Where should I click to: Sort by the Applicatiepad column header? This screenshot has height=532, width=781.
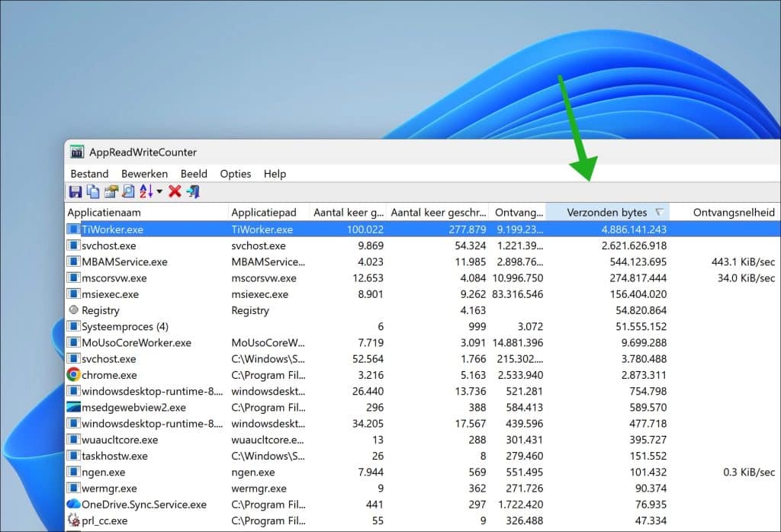tap(269, 213)
